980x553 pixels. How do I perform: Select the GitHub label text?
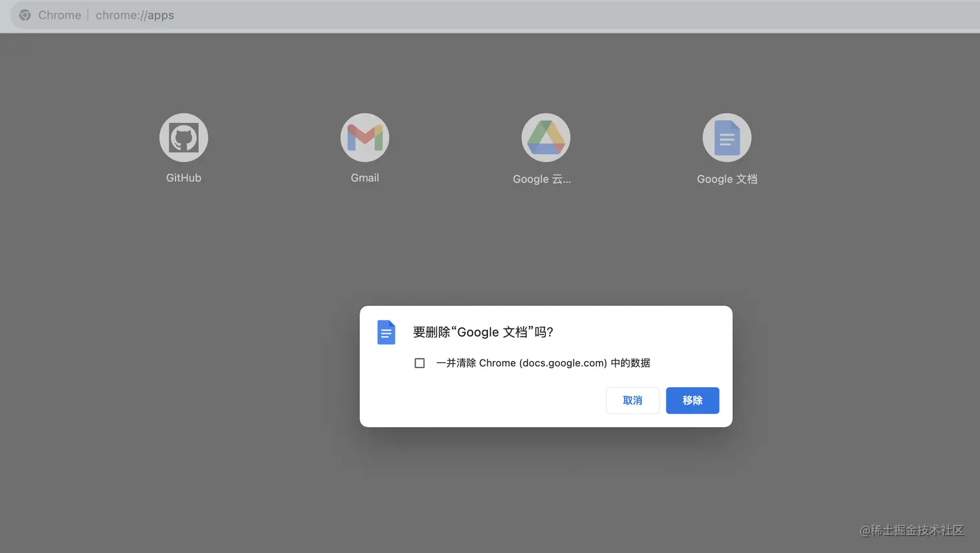tap(183, 178)
